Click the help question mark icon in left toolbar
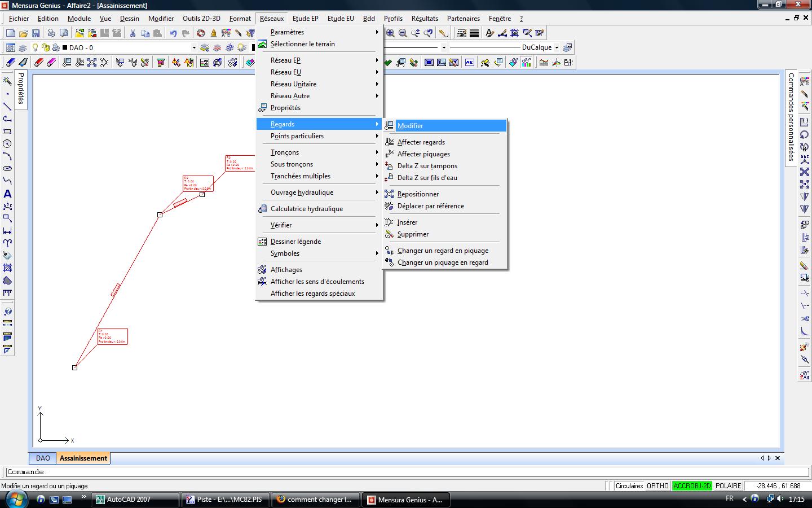812x508 pixels. (x=7, y=312)
